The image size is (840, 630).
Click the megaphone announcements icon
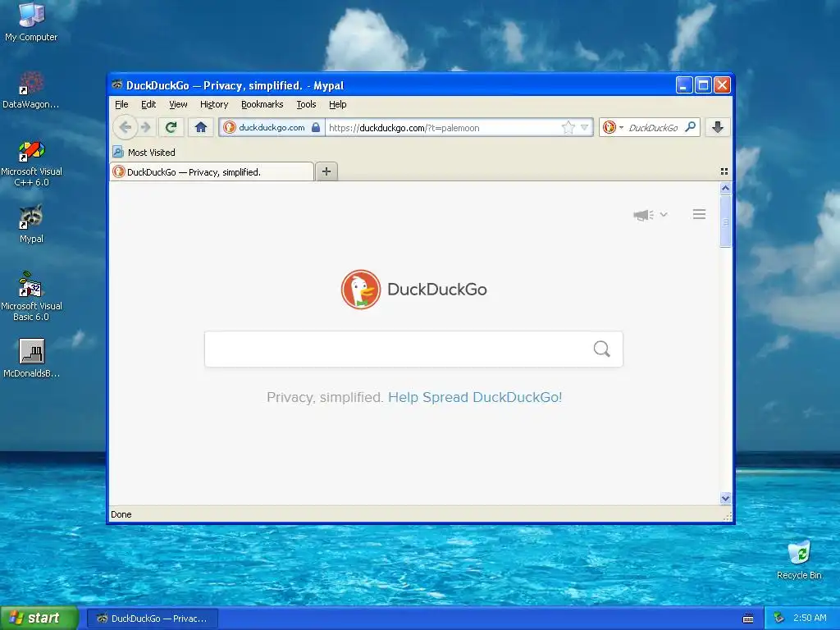click(643, 215)
